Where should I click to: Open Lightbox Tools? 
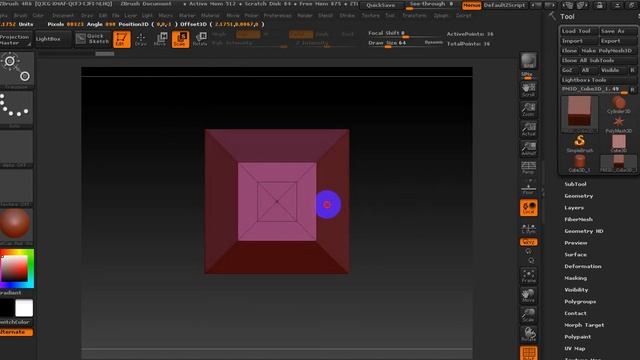(x=598, y=80)
